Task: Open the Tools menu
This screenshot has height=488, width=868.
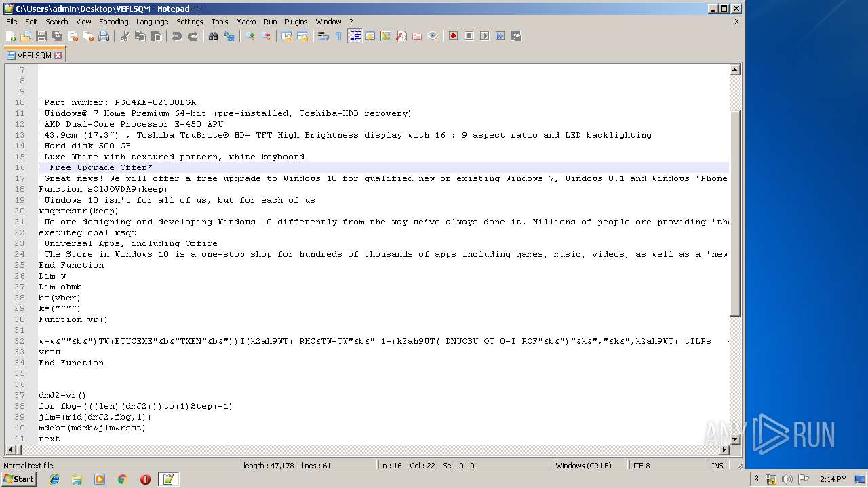Action: (x=220, y=22)
